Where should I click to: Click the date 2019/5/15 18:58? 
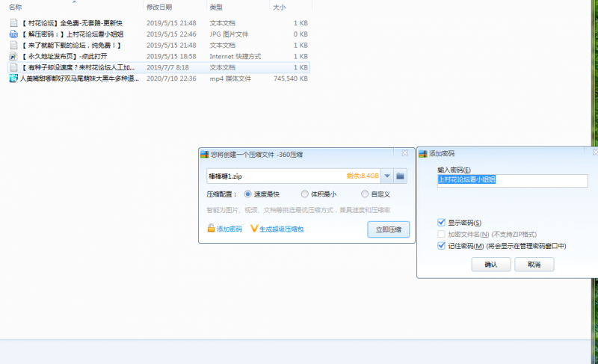pos(171,56)
